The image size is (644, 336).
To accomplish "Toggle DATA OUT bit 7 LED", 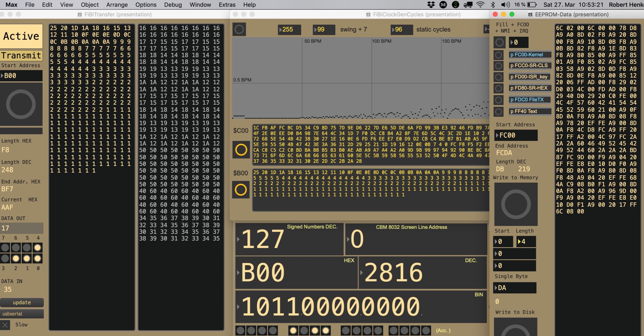I will point(5,248).
